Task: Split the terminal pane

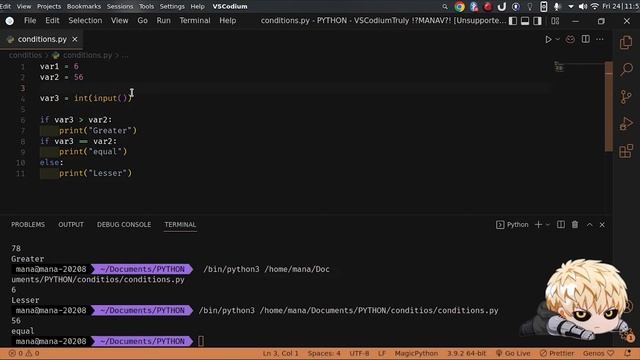Action: coord(561,224)
